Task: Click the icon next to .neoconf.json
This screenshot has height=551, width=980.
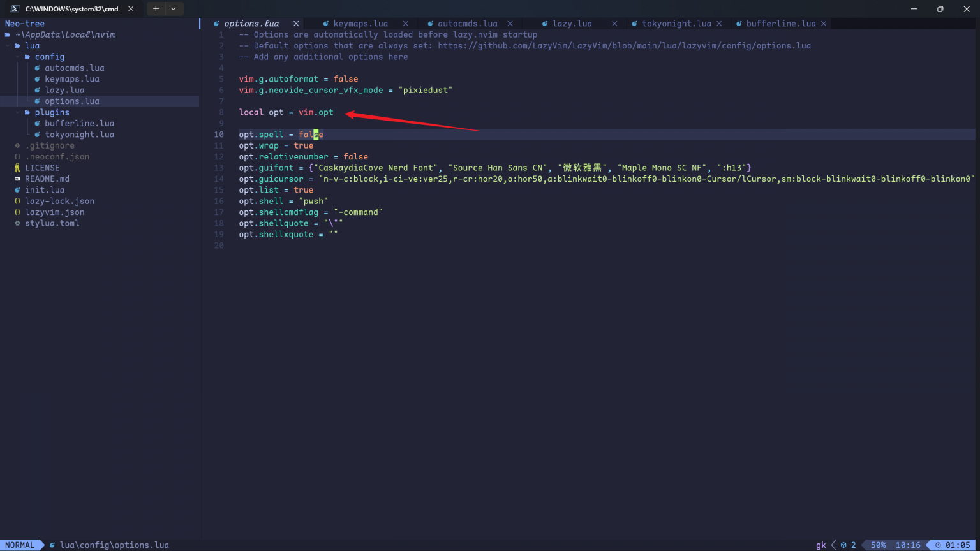Action: coord(17,156)
